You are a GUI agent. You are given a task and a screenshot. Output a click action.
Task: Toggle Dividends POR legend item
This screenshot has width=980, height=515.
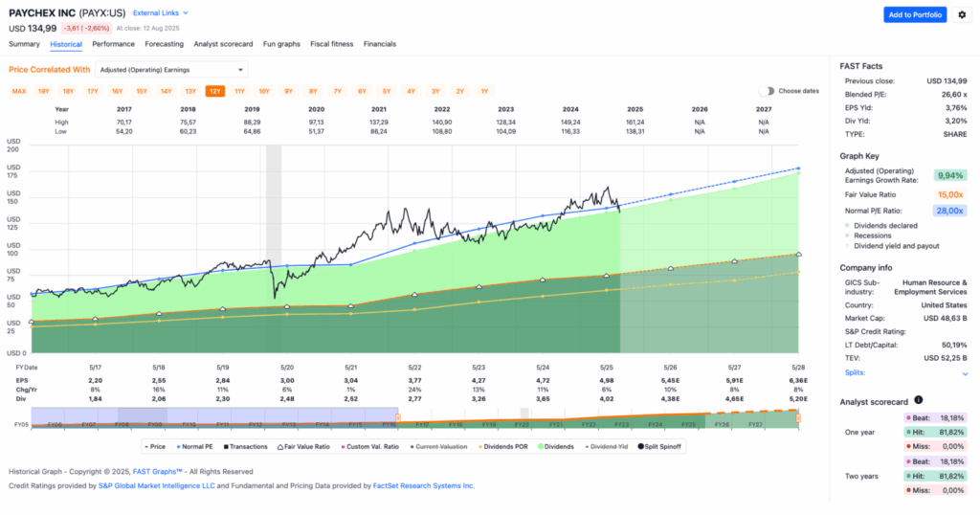tap(503, 446)
